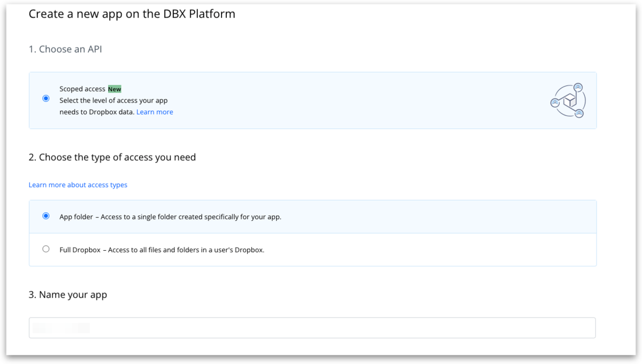642x364 pixels.
Task: Click the '3. Name your app' heading
Action: click(68, 295)
